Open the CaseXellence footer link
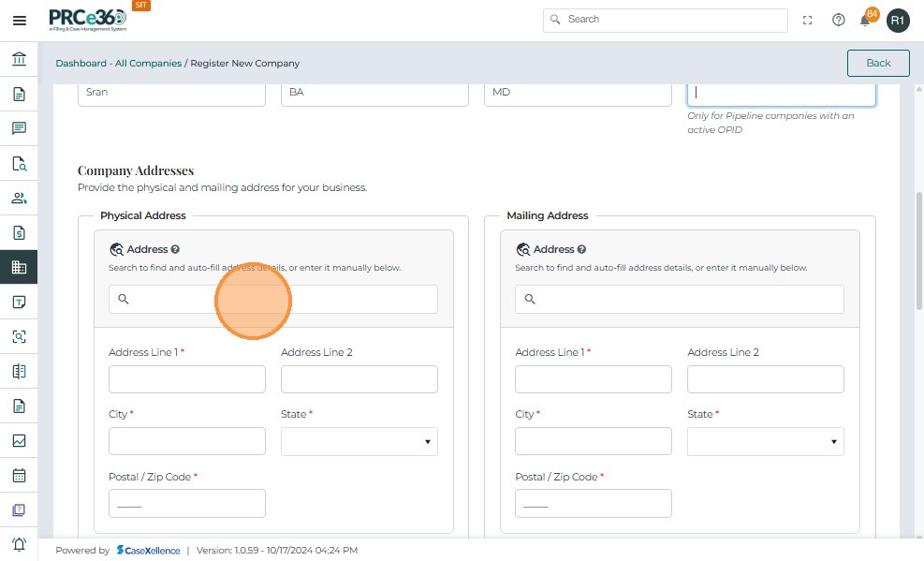The height and width of the screenshot is (561, 924). [x=149, y=551]
